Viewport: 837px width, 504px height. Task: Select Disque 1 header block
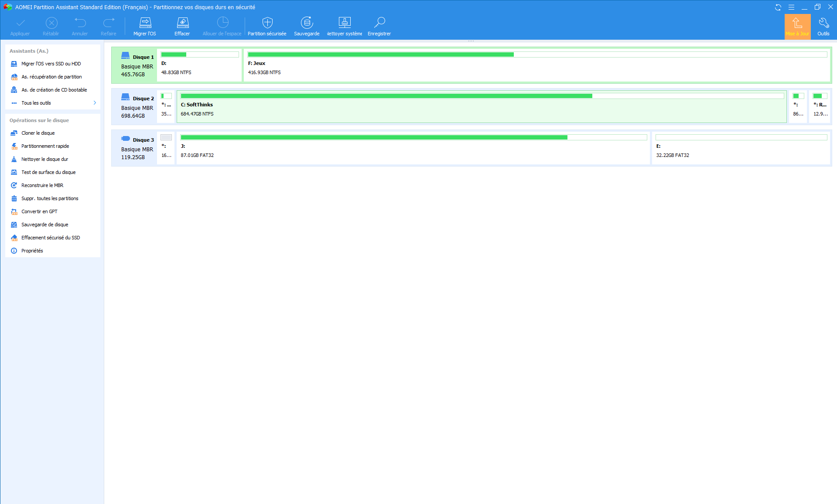[134, 65]
